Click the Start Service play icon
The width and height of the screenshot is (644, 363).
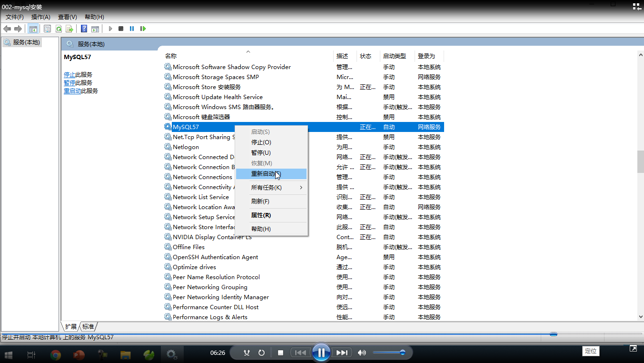click(110, 29)
